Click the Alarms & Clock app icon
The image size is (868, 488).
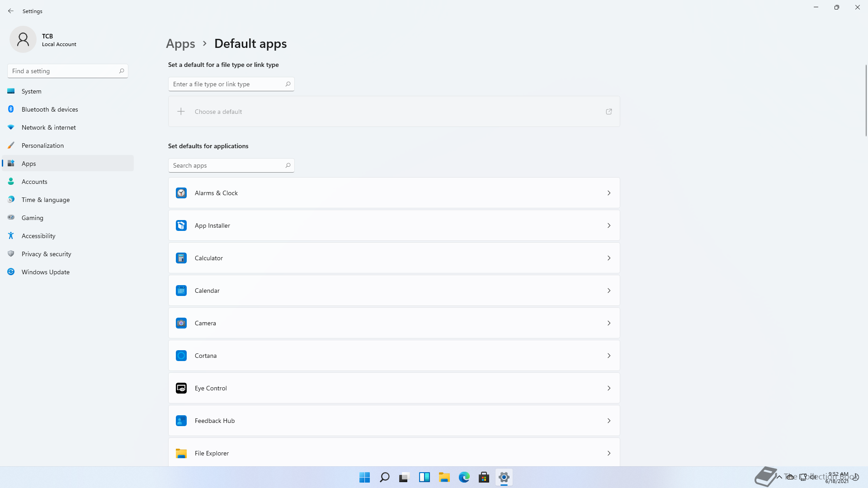181,193
